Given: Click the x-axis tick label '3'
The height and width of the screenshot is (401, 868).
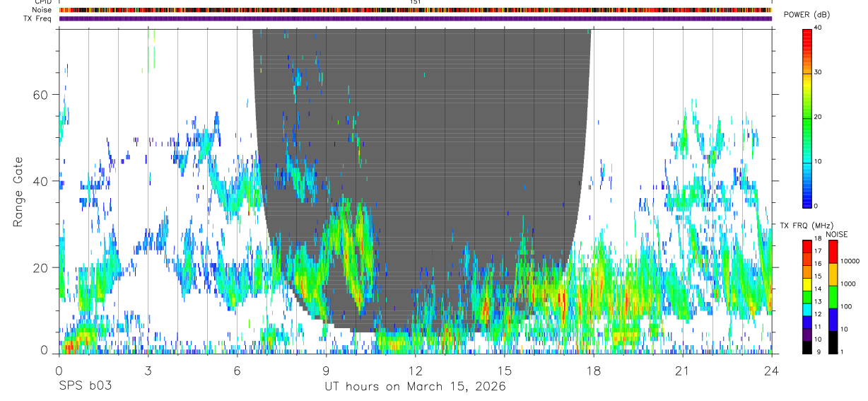Looking at the screenshot, I should 148,371.
